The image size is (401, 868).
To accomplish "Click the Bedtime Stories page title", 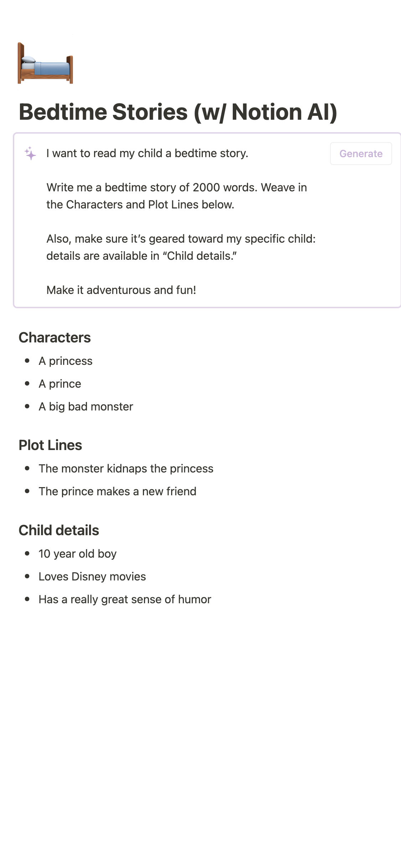I will (x=178, y=112).
